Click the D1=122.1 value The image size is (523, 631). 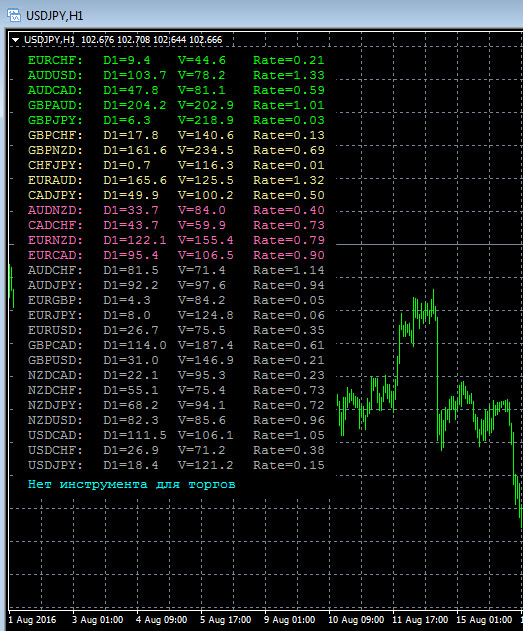tap(135, 240)
